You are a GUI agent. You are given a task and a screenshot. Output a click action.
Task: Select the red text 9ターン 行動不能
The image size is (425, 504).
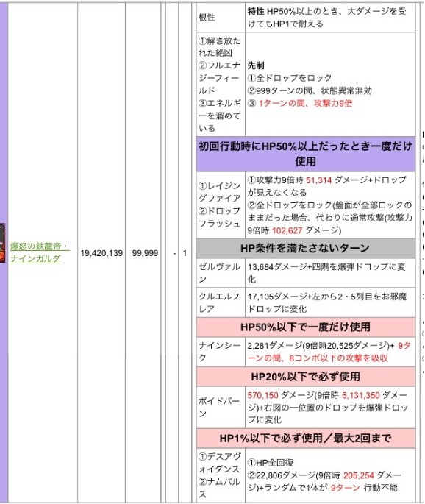pyautogui.click(x=364, y=488)
